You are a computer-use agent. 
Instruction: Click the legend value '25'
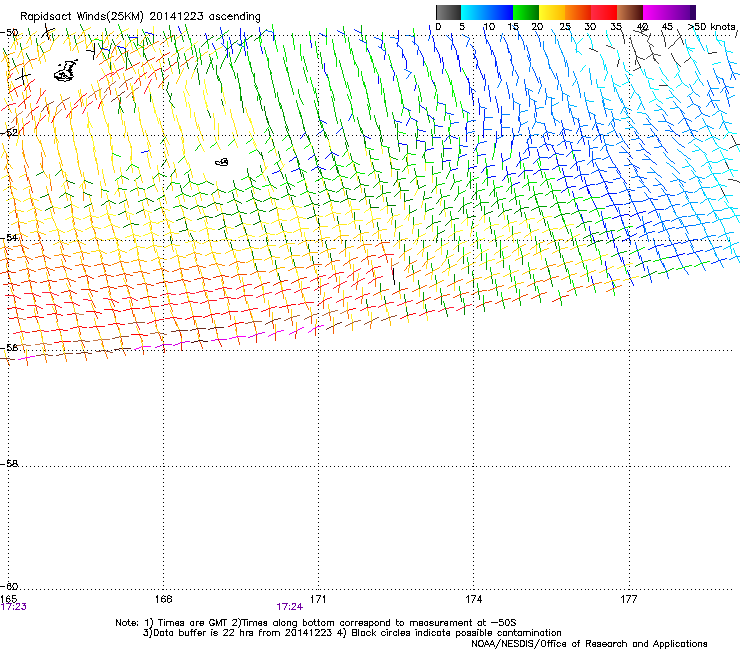tap(564, 27)
